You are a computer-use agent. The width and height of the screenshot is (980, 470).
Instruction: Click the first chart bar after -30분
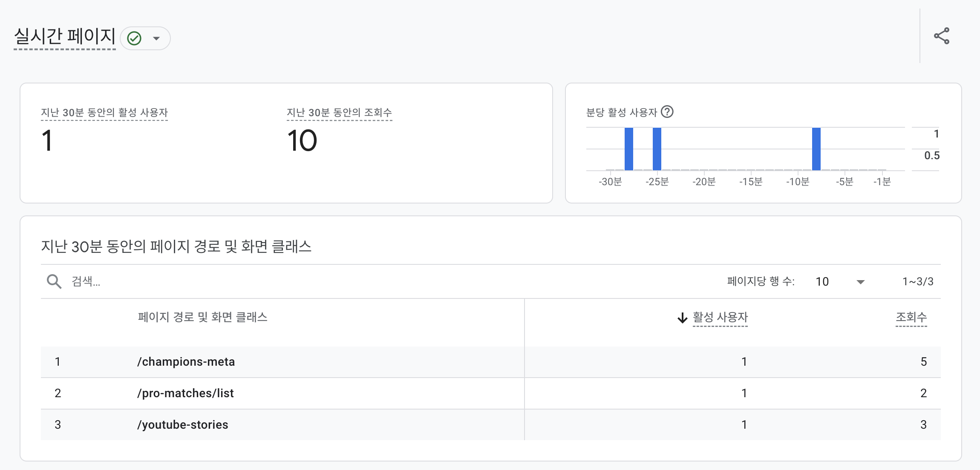(x=628, y=149)
